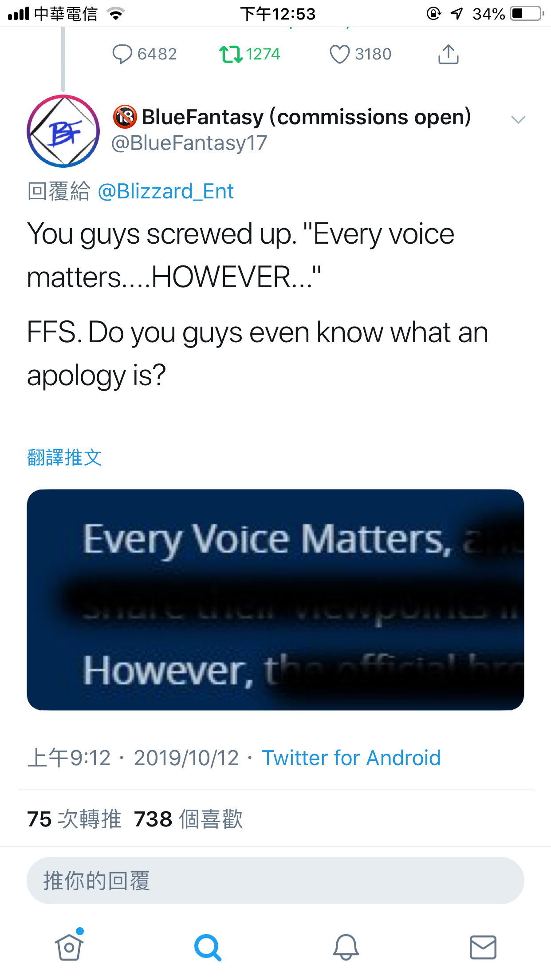View the 738 likes list

pos(189,819)
